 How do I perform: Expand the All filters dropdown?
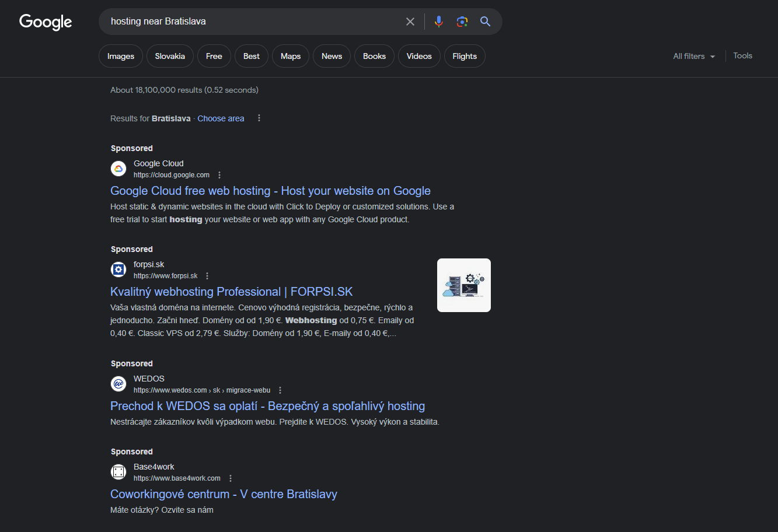(694, 56)
